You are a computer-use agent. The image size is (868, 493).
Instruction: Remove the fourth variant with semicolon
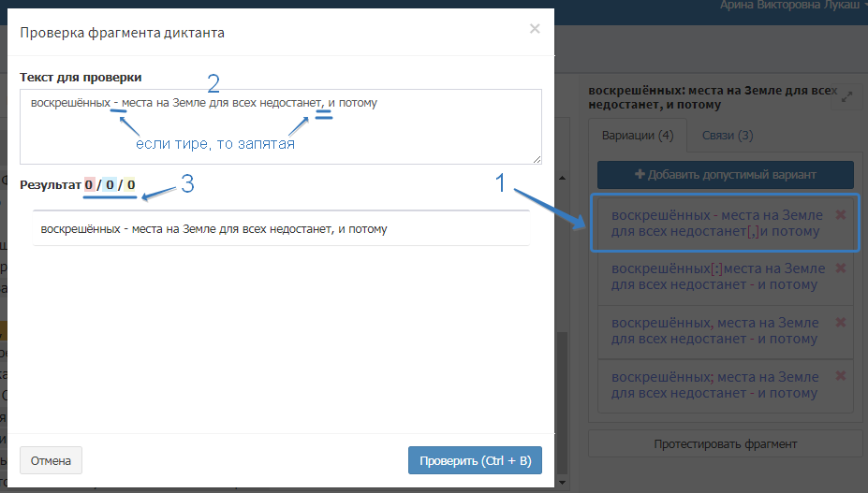[840, 376]
